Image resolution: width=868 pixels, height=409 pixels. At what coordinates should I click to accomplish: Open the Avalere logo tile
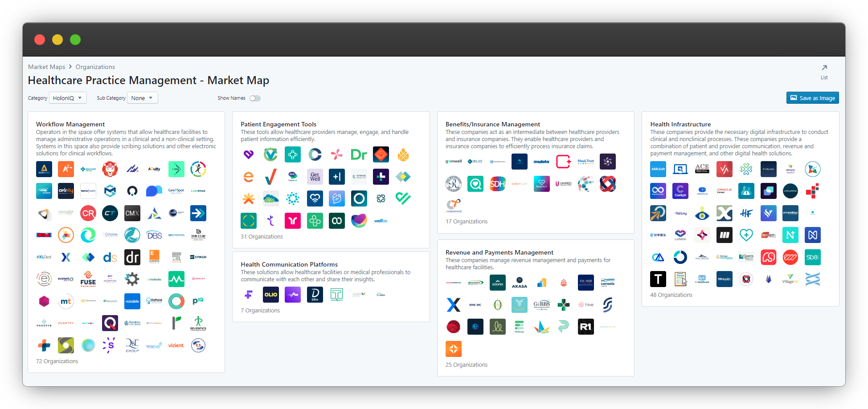[44, 191]
